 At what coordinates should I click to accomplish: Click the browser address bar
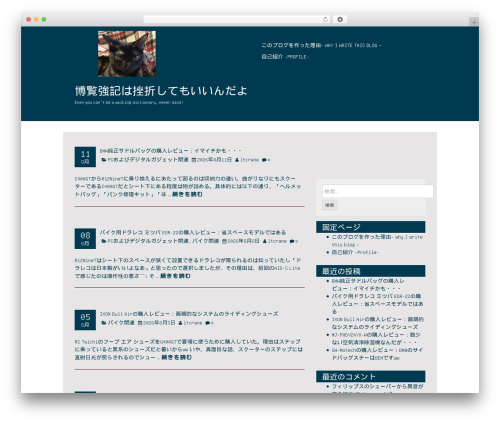click(x=236, y=19)
